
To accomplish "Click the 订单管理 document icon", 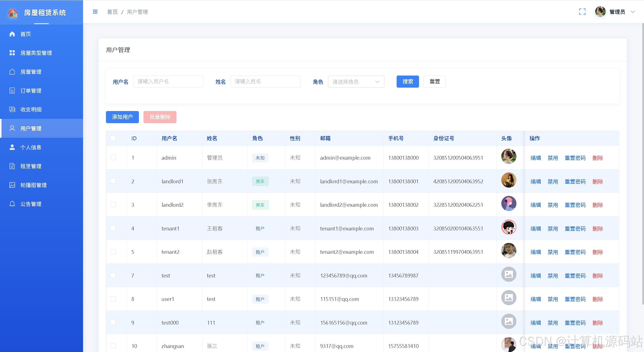I will tap(12, 90).
